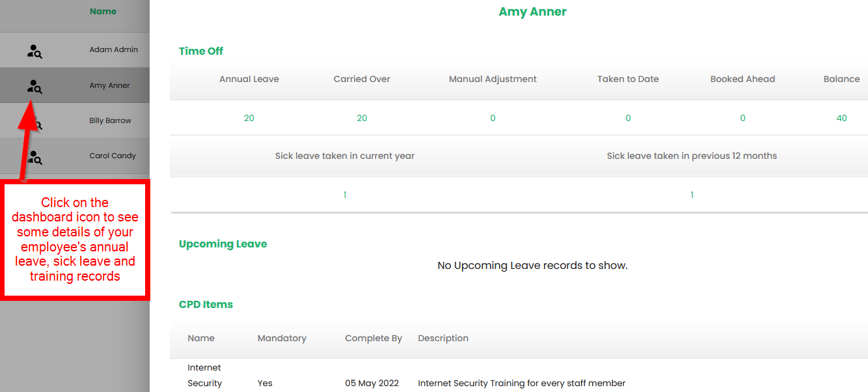868x392 pixels.
Task: Select the CPD Items section heading
Action: click(206, 304)
